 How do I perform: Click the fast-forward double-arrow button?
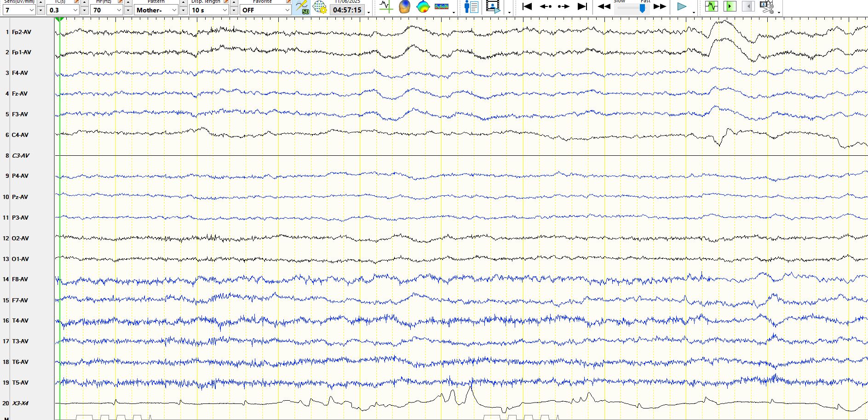(660, 6)
